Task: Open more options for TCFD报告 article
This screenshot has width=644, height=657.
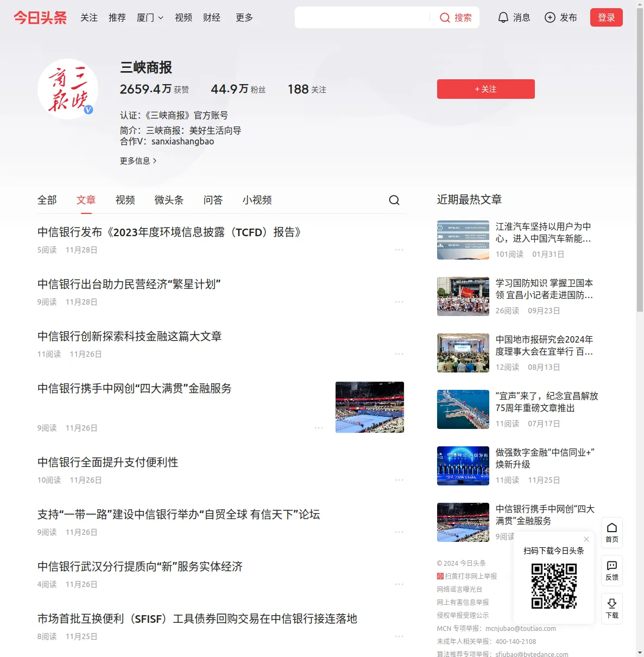Action: coord(399,250)
